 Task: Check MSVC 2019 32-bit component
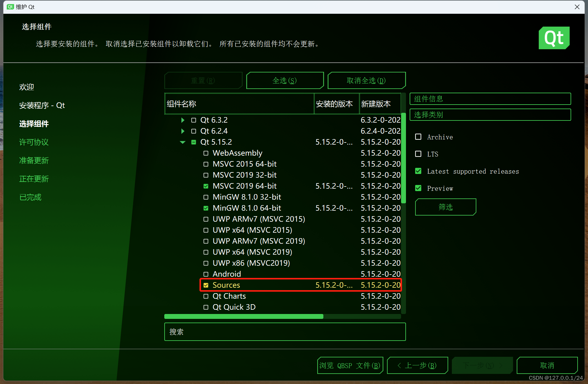tap(206, 175)
